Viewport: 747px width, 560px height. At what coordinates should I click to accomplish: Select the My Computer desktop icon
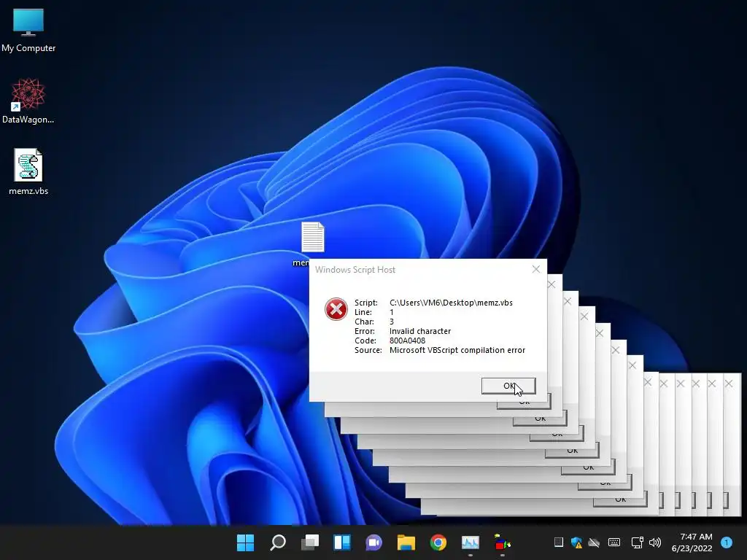[x=28, y=30]
